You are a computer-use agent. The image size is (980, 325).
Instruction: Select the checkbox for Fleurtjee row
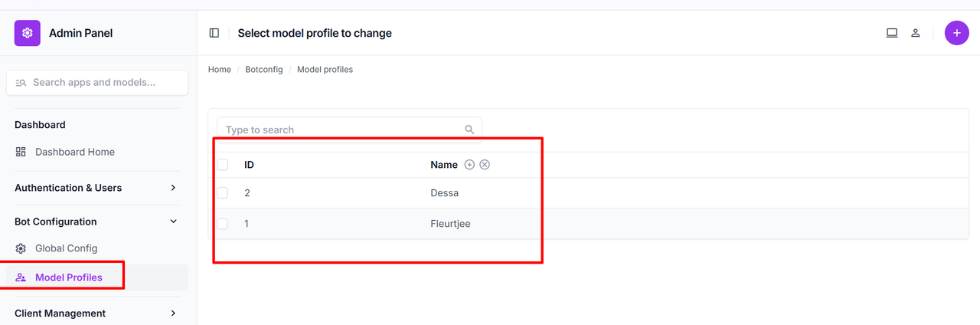pos(223,224)
